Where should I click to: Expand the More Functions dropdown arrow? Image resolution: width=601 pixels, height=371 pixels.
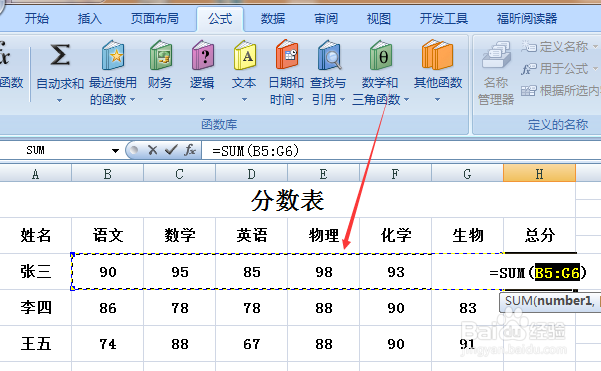[437, 100]
